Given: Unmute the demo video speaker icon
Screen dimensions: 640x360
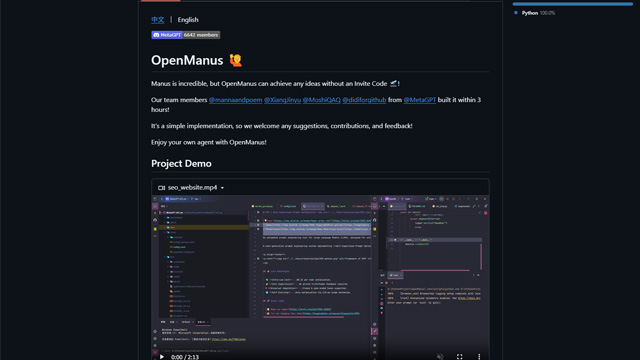Looking at the screenshot, I should [x=440, y=356].
